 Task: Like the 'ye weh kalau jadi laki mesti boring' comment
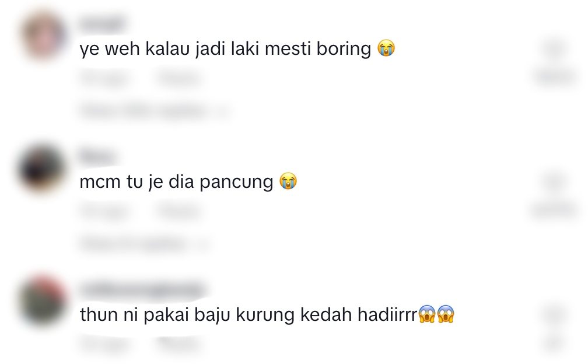click(555, 50)
